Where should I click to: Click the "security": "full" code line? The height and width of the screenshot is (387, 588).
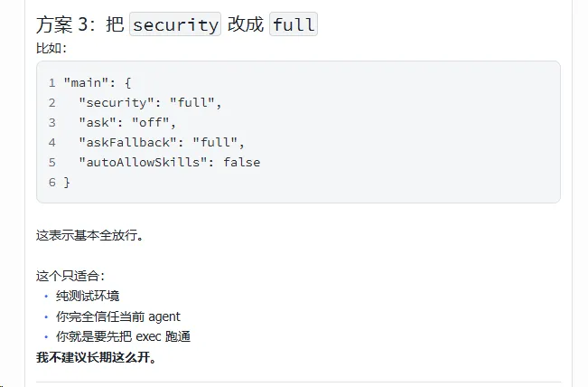coord(150,102)
